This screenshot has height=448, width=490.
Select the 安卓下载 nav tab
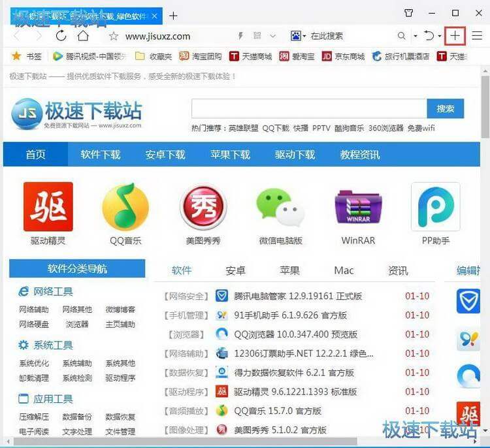click(165, 154)
